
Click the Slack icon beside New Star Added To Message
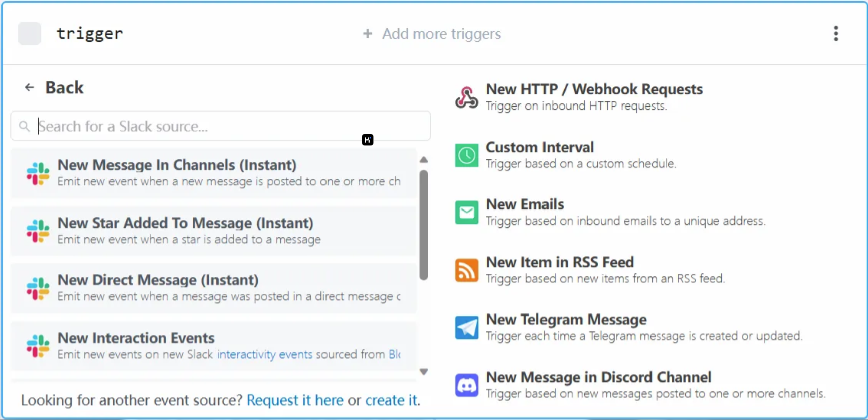tap(38, 231)
